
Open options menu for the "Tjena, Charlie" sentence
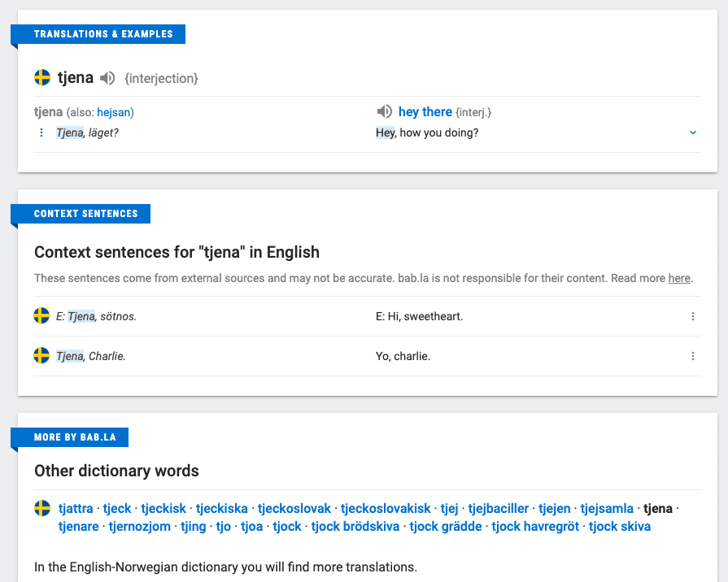point(693,356)
